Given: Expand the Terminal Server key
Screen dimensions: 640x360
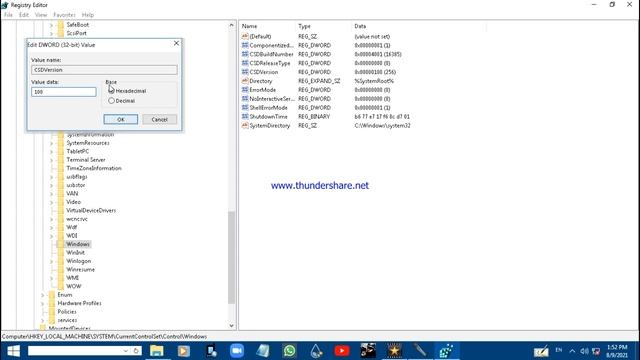Looking at the screenshot, I should tap(51, 160).
